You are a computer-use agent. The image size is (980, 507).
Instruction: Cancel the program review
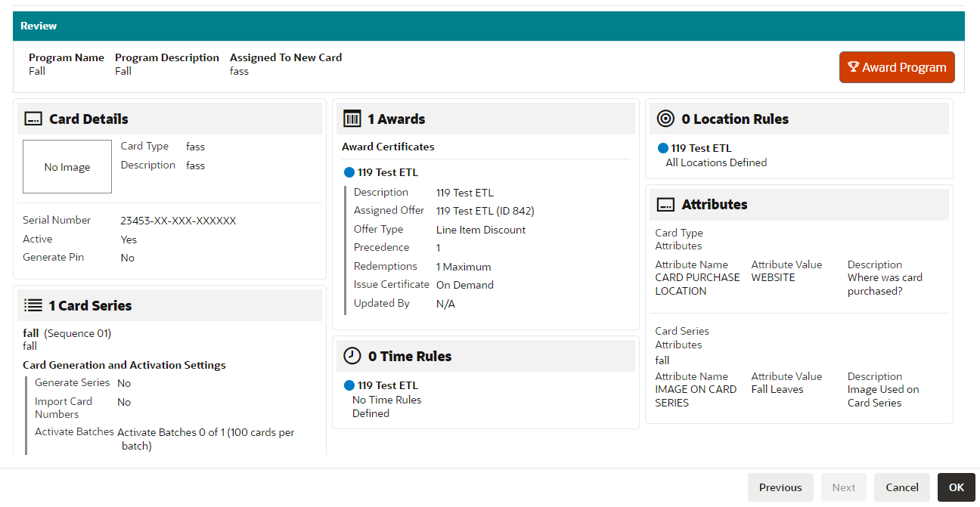pyautogui.click(x=901, y=487)
